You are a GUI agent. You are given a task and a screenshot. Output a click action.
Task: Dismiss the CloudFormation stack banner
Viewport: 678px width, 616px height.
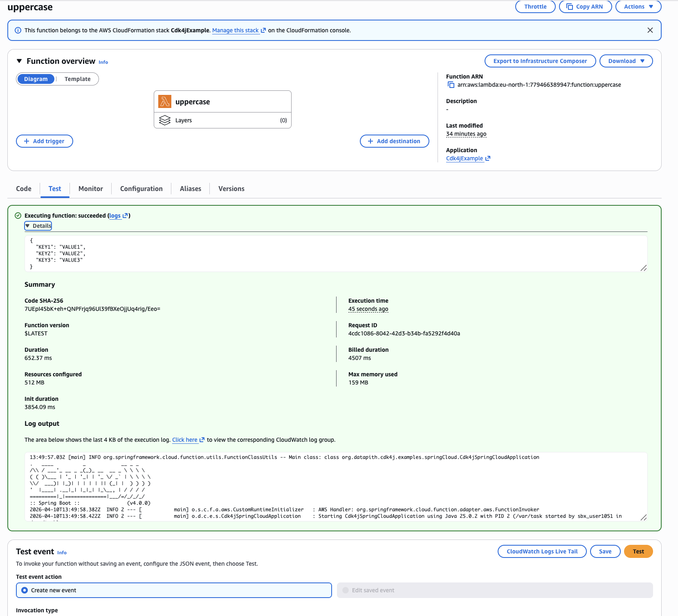pos(650,30)
